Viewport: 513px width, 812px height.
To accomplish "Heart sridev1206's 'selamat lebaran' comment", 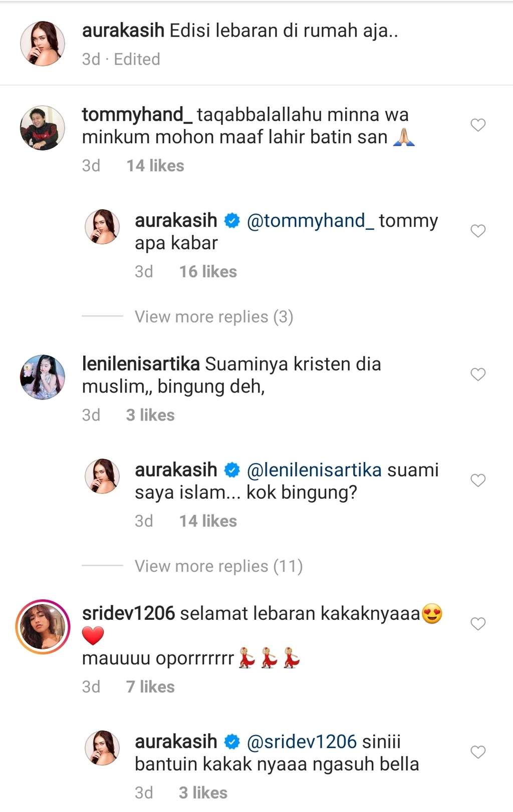I will click(x=478, y=623).
